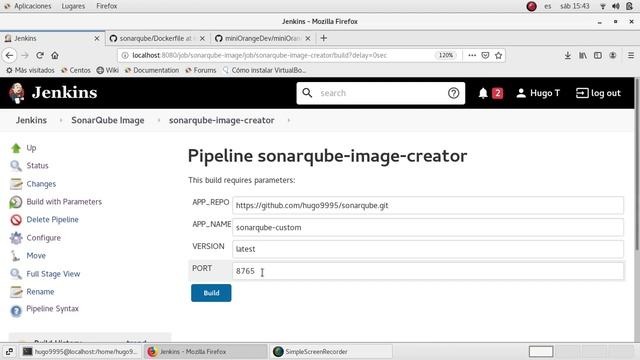Reload the page in Firefox
Viewport: 640px width, 360px height.
tap(40, 55)
